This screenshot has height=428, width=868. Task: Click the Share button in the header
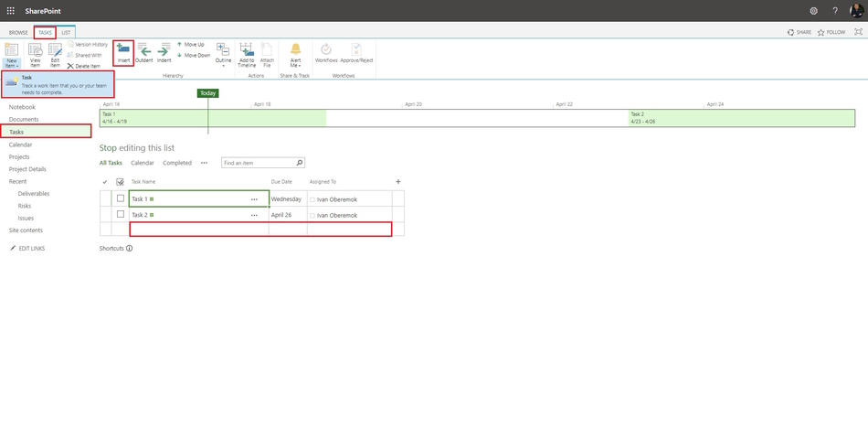coord(799,32)
